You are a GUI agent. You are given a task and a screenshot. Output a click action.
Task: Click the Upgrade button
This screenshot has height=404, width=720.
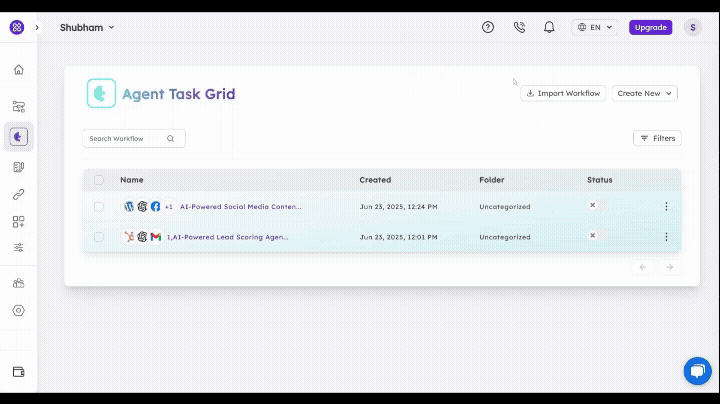pos(650,27)
